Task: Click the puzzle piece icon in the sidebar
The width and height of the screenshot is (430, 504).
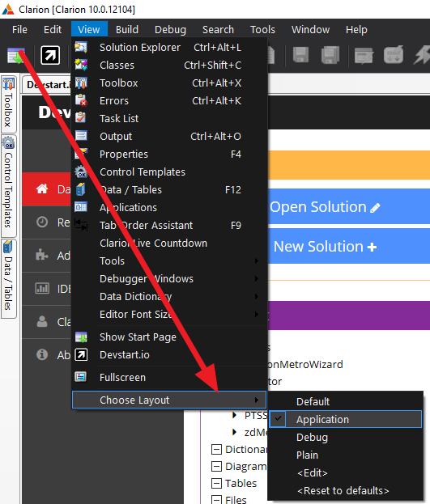Action: (x=42, y=255)
